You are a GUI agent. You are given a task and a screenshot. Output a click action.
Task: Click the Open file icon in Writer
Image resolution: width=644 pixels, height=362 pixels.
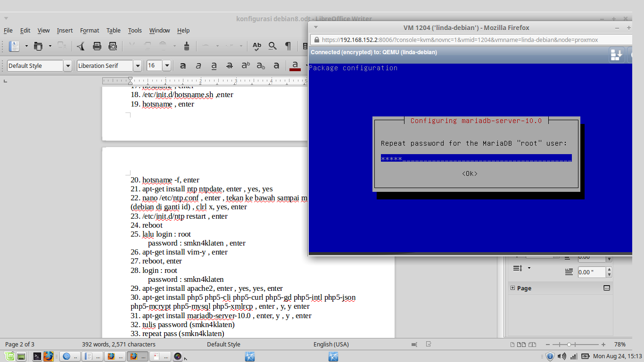[38, 46]
